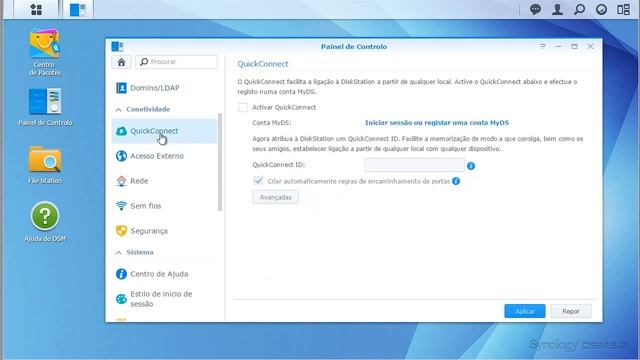Open Control Panel help question mark
The width and height of the screenshot is (640, 360).
click(542, 47)
